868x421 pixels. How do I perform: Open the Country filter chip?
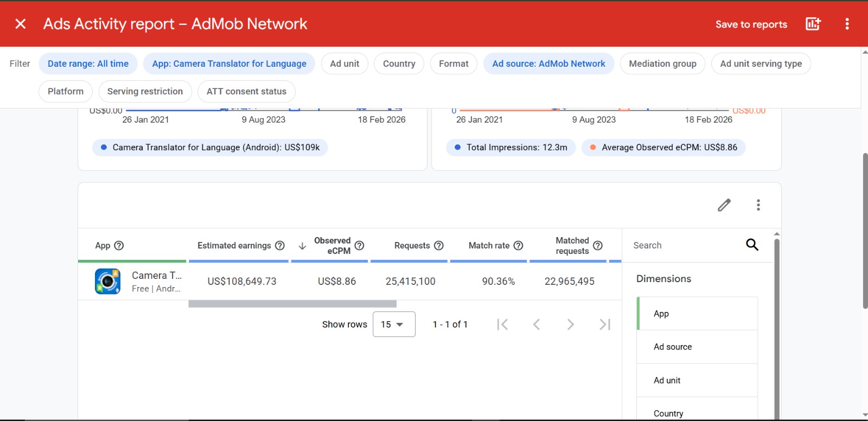point(399,63)
